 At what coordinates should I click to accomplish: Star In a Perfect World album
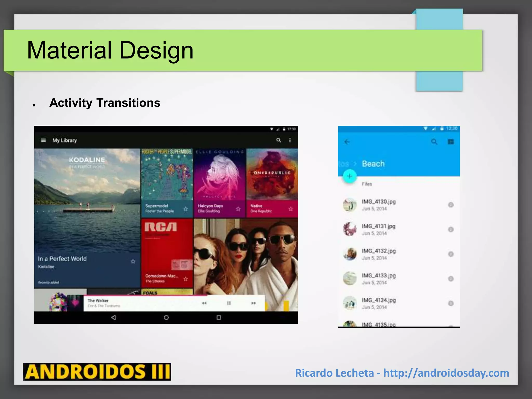pos(133,261)
